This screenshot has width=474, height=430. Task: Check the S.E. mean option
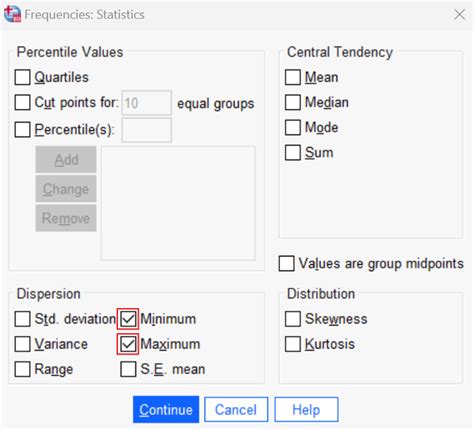(128, 369)
